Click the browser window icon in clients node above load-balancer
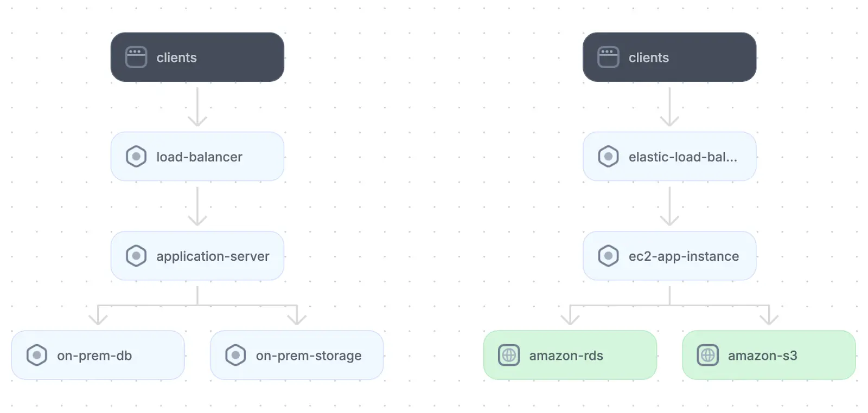This screenshot has width=868, height=413. 136,57
